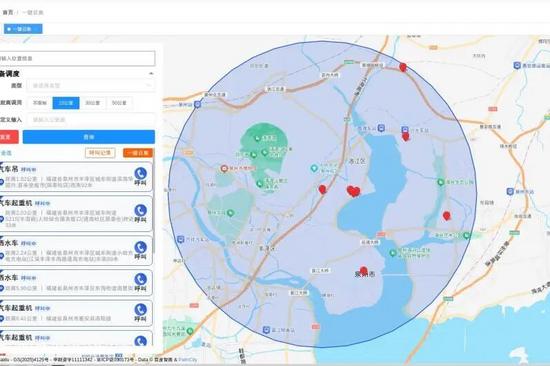Click the red marker on the 泉州市 label
This screenshot has width=550, height=366.
(x=364, y=271)
